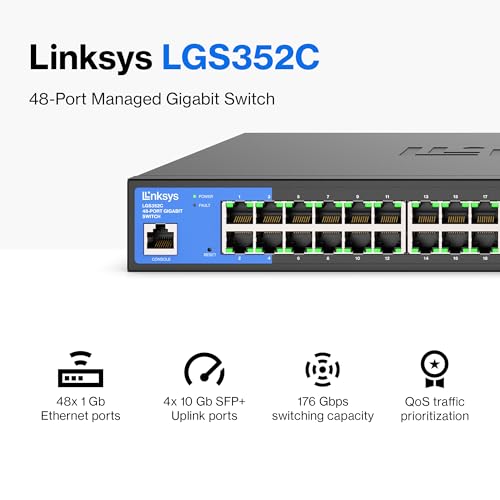Click the award ribbon icon above QoS
The width and height of the screenshot is (500, 500).
(x=434, y=369)
